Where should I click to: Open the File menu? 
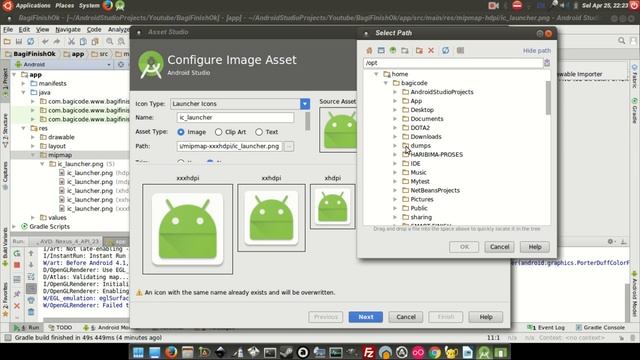[x=8, y=29]
